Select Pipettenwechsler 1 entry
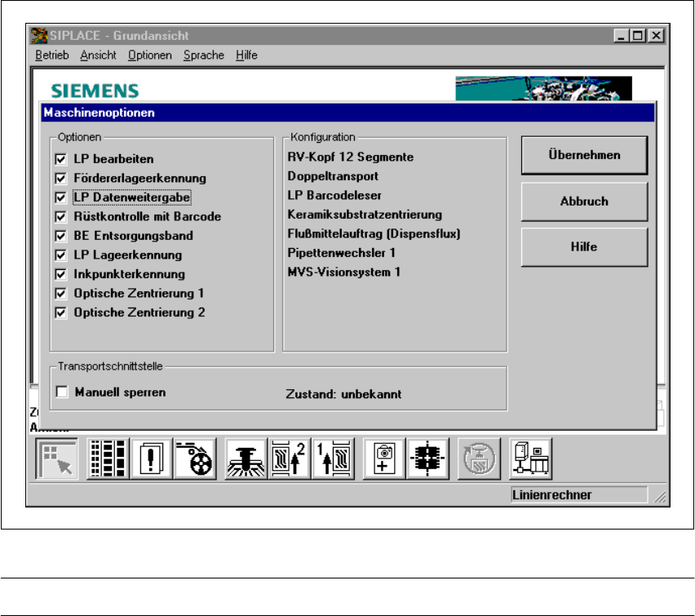 (341, 253)
